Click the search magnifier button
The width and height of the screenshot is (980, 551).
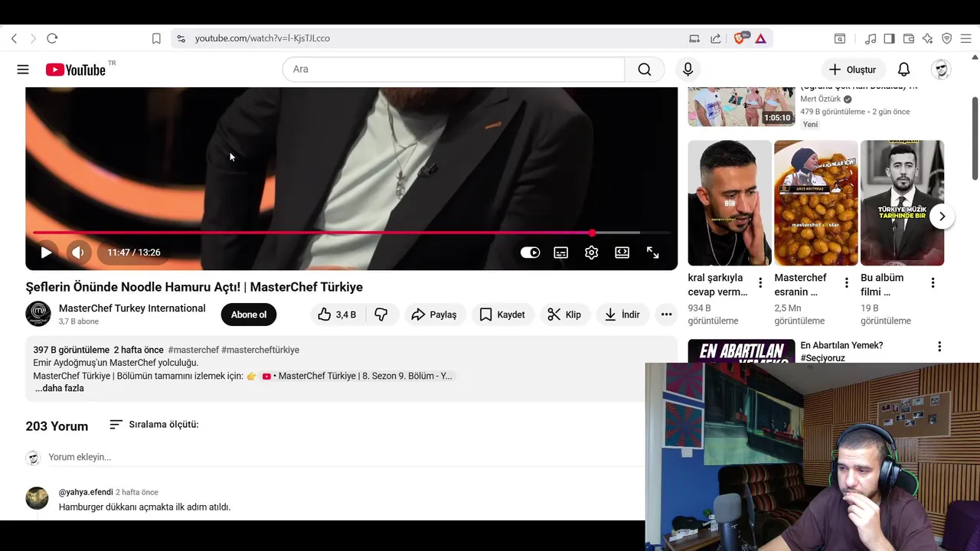pos(645,69)
